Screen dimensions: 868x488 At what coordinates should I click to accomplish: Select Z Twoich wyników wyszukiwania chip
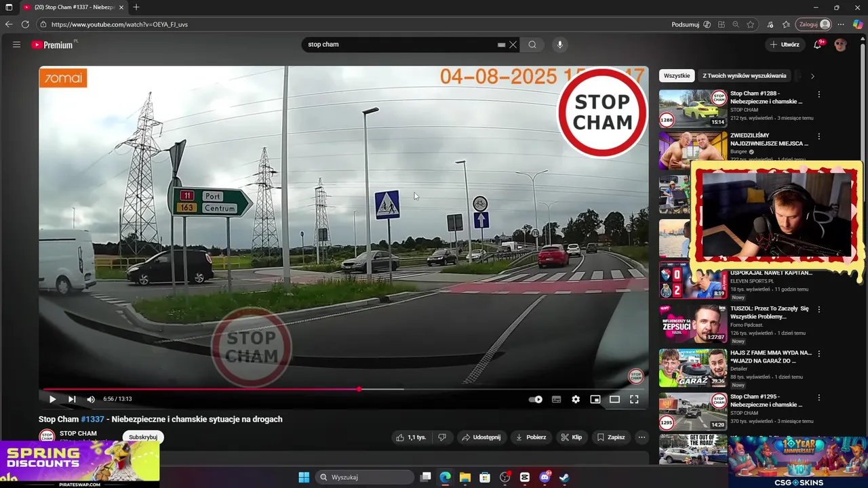point(745,76)
